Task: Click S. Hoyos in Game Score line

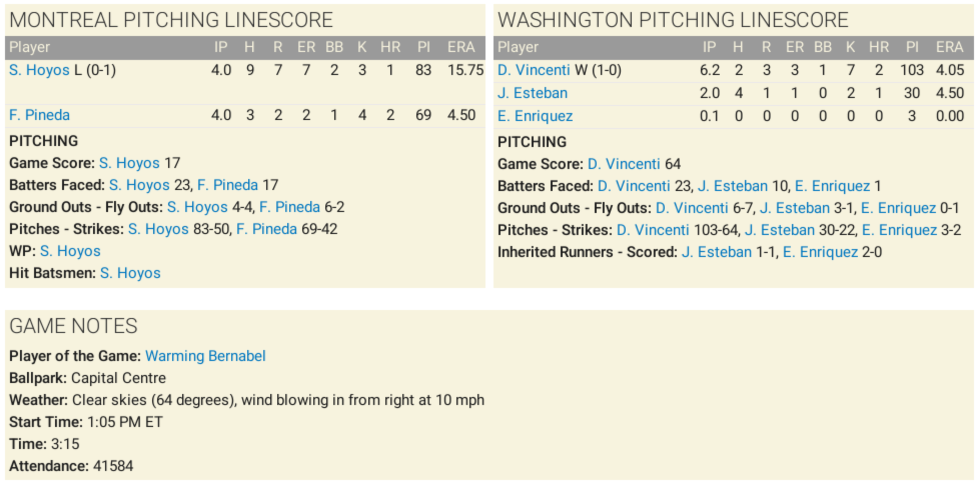Action: tap(129, 163)
